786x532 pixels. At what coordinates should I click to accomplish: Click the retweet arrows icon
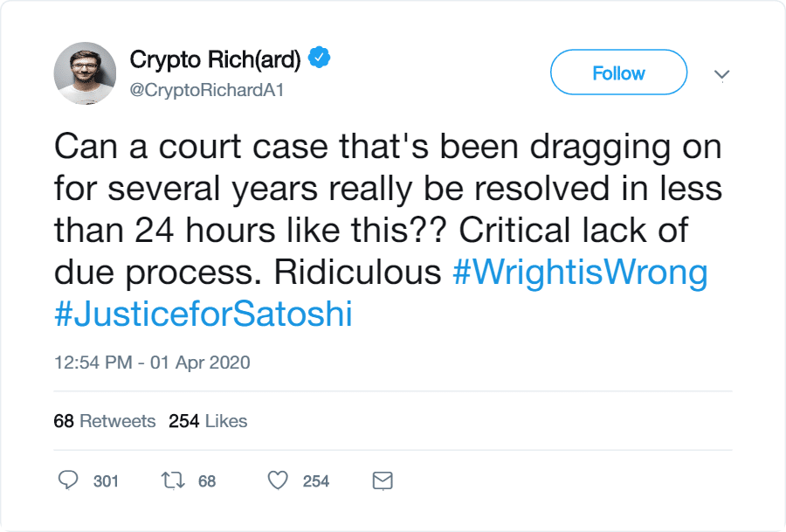pyautogui.click(x=174, y=480)
